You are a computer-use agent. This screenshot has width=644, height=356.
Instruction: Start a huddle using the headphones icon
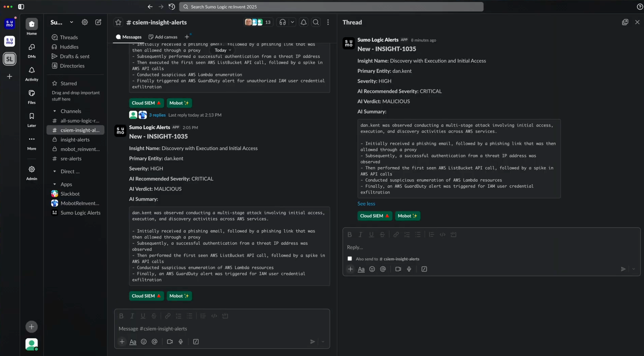point(282,22)
